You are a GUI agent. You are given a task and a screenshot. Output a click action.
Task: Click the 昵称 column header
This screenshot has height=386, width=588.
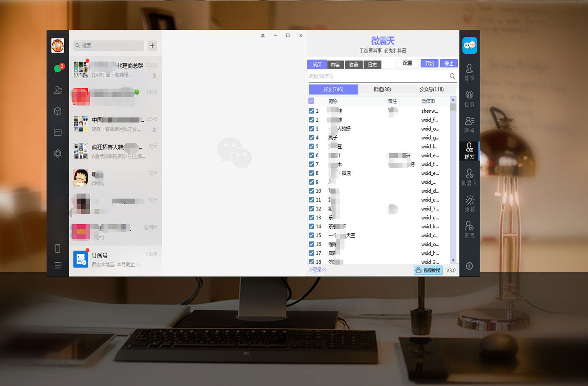333,101
